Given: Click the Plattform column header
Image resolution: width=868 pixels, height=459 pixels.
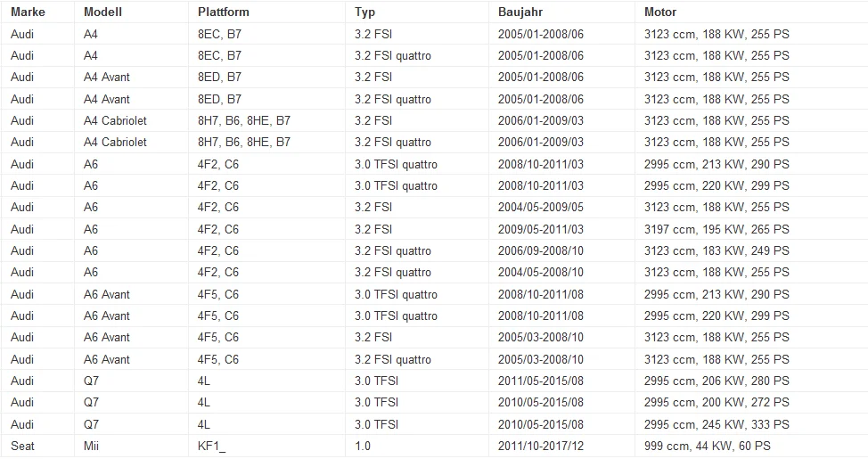Looking at the screenshot, I should [x=223, y=12].
